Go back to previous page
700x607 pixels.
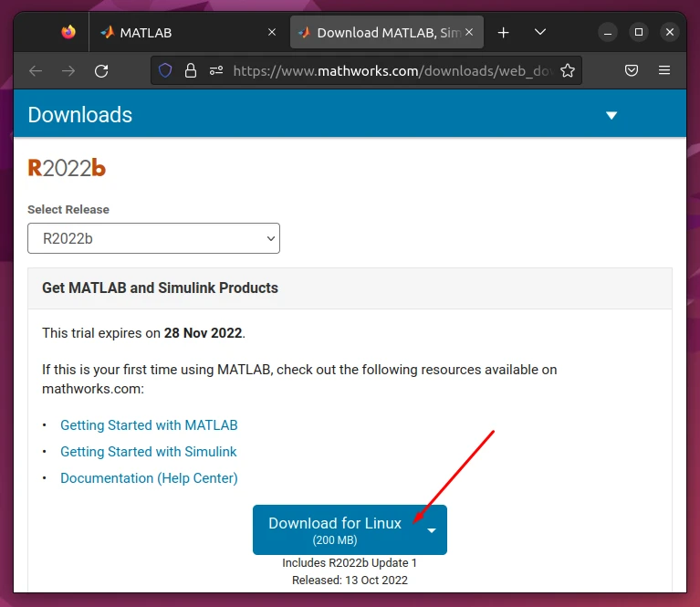pos(36,70)
